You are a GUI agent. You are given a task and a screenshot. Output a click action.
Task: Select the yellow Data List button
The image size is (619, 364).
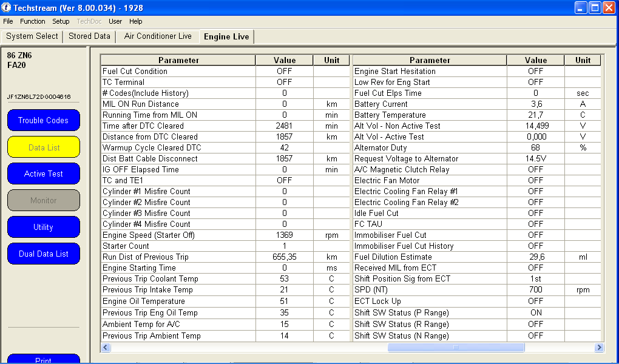tap(43, 147)
